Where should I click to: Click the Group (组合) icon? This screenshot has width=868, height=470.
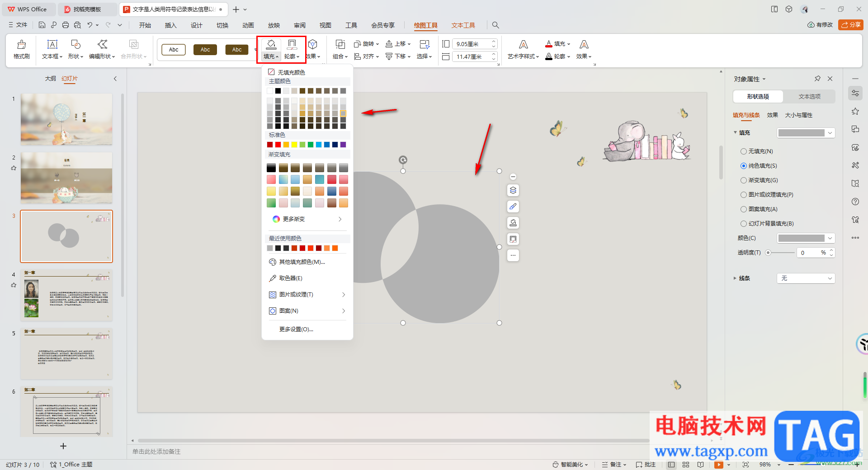tap(340, 44)
